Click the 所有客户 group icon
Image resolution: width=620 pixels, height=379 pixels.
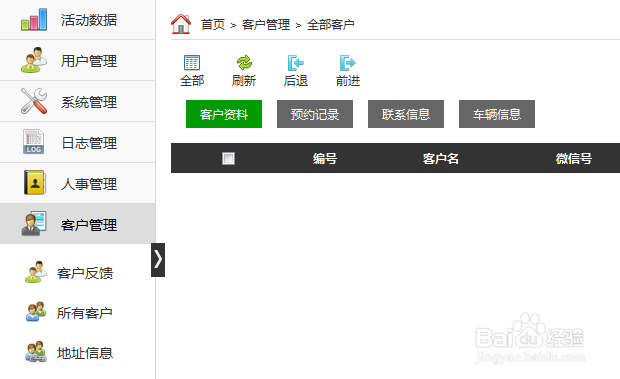point(36,312)
